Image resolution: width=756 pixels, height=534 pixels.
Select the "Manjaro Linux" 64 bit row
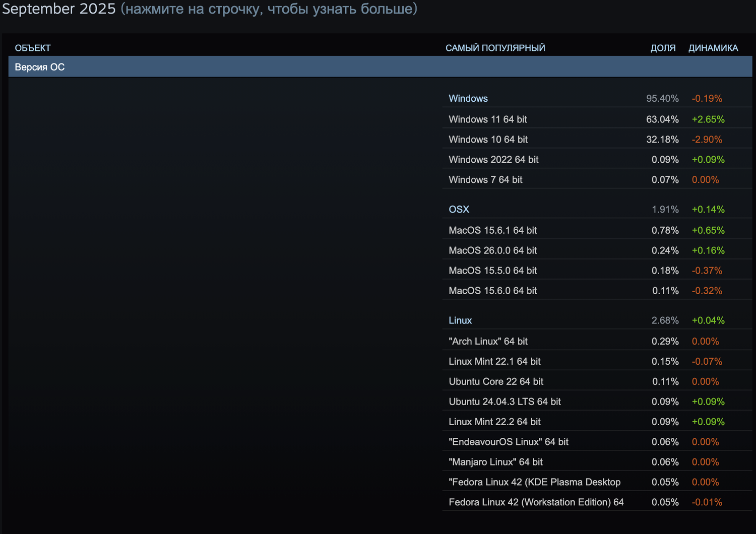597,462
